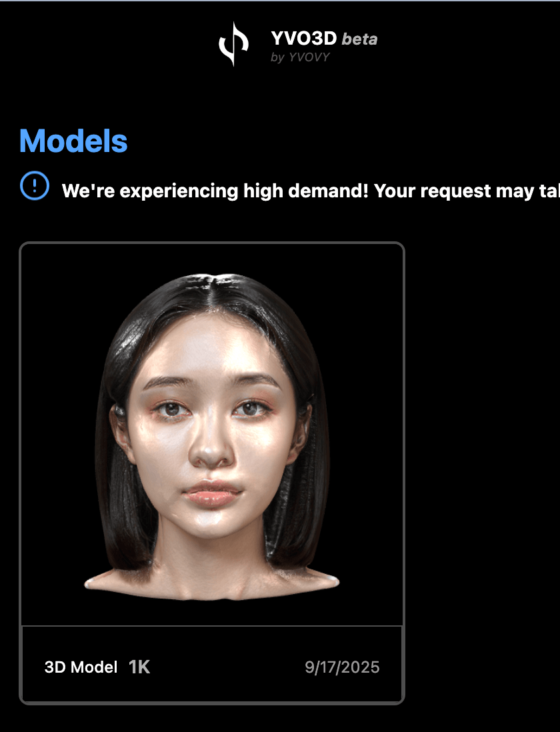Image resolution: width=560 pixels, height=732 pixels.
Task: Click the 9/17/2025 date stamp
Action: coord(342,667)
